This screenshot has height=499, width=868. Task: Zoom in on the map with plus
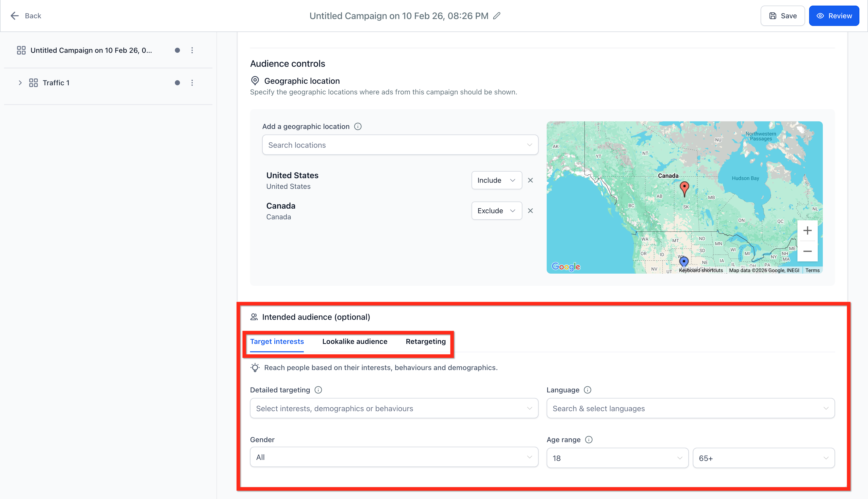(x=807, y=230)
